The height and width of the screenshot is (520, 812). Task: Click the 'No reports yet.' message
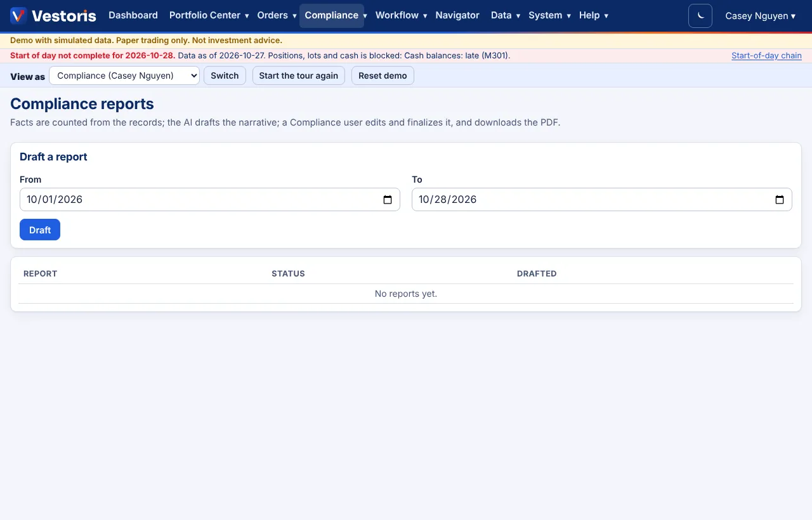tap(406, 294)
